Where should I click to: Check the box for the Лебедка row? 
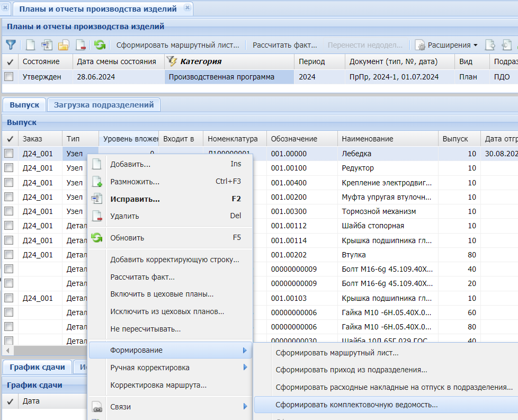tap(9, 154)
